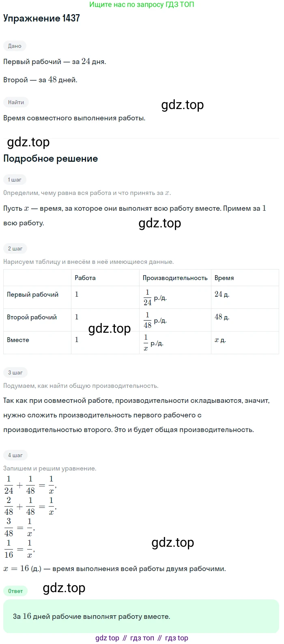Open the Cyrillic 'гдз топ' footer link
Viewport: 284px width, 644px height.
[x=142, y=638]
